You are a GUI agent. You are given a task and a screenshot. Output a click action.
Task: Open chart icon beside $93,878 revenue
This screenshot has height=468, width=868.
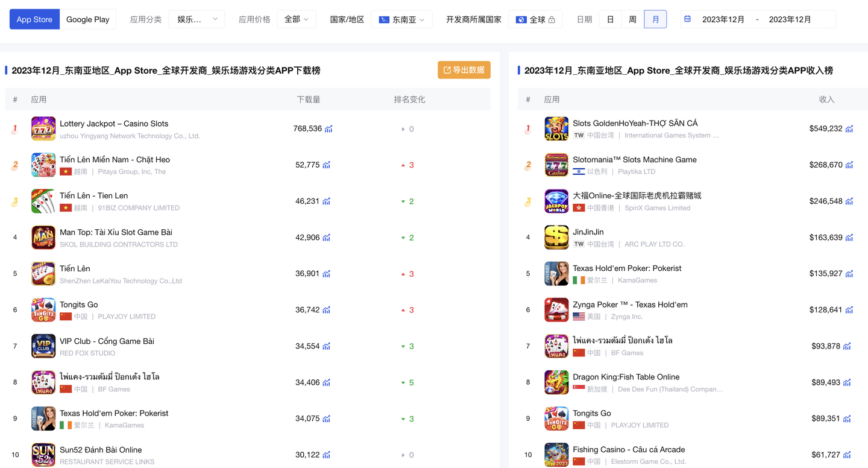pyautogui.click(x=847, y=346)
